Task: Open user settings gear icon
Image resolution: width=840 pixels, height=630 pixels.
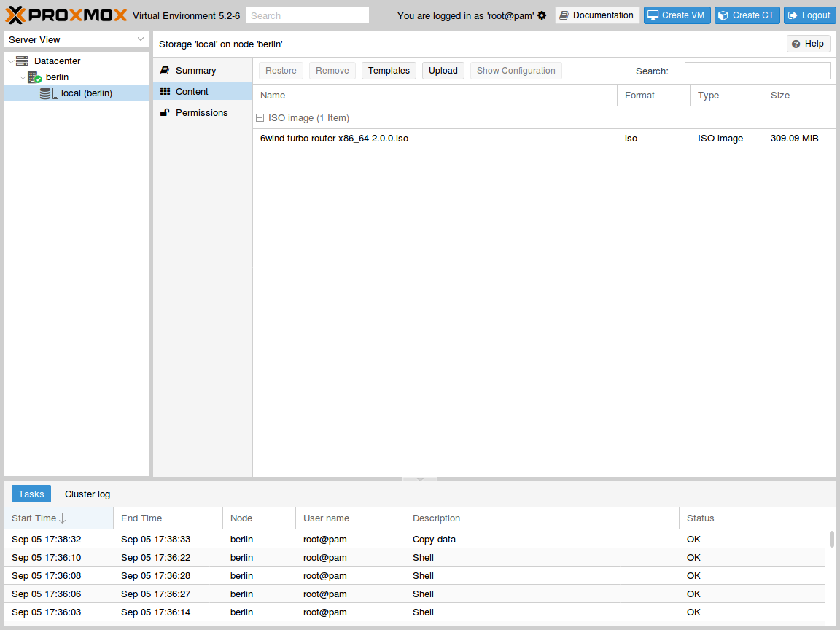Action: [x=542, y=15]
